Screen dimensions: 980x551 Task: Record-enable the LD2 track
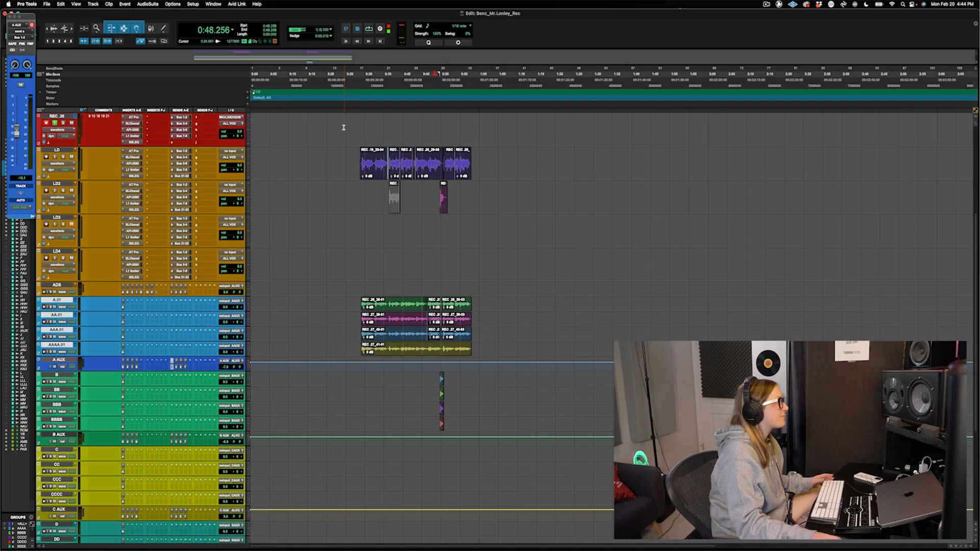[46, 190]
